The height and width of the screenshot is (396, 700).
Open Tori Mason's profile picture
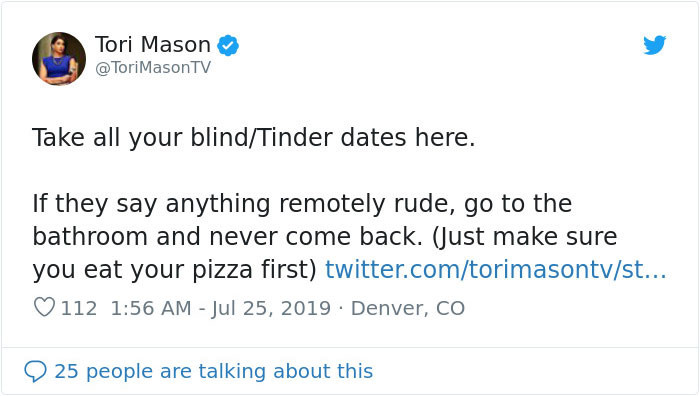click(59, 58)
